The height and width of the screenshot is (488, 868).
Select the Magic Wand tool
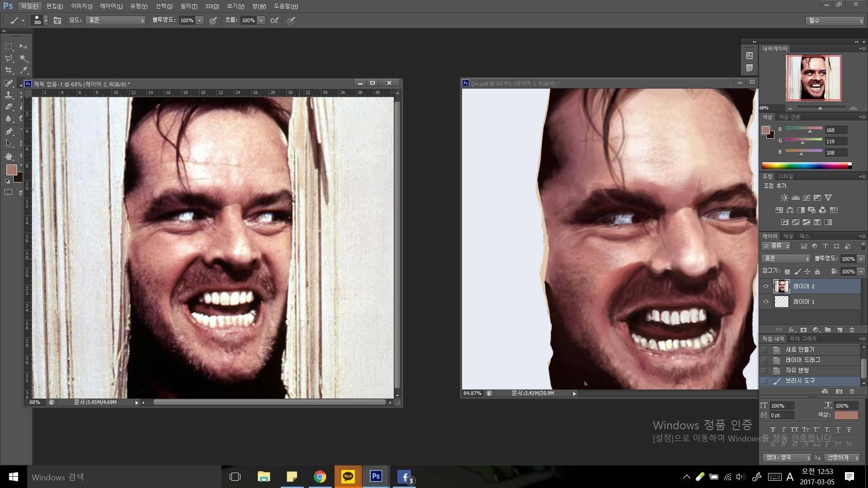(24, 58)
